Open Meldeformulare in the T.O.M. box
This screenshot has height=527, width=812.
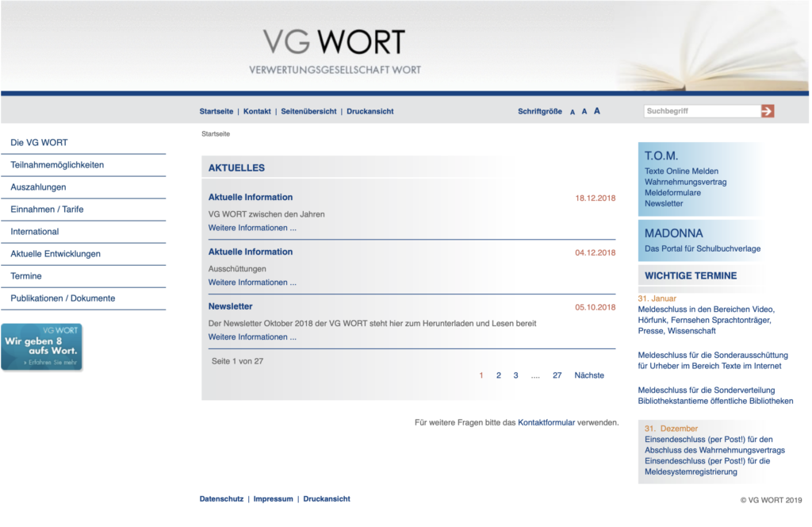point(672,193)
